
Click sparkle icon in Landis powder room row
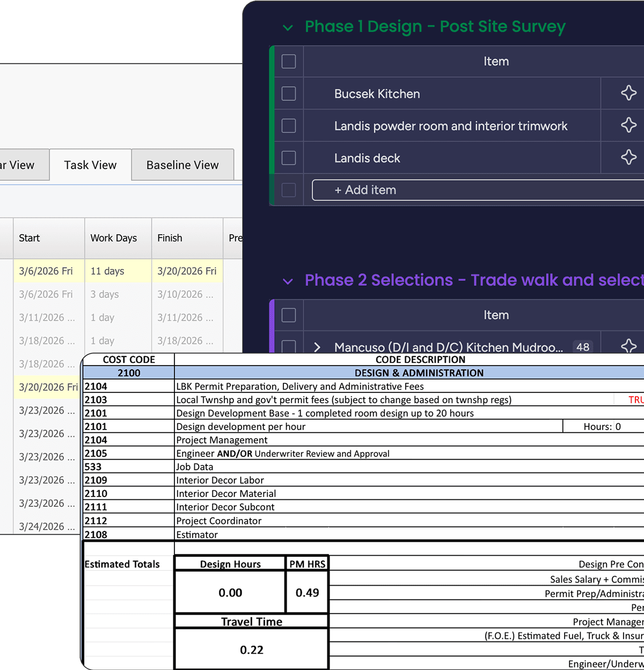pyautogui.click(x=628, y=125)
